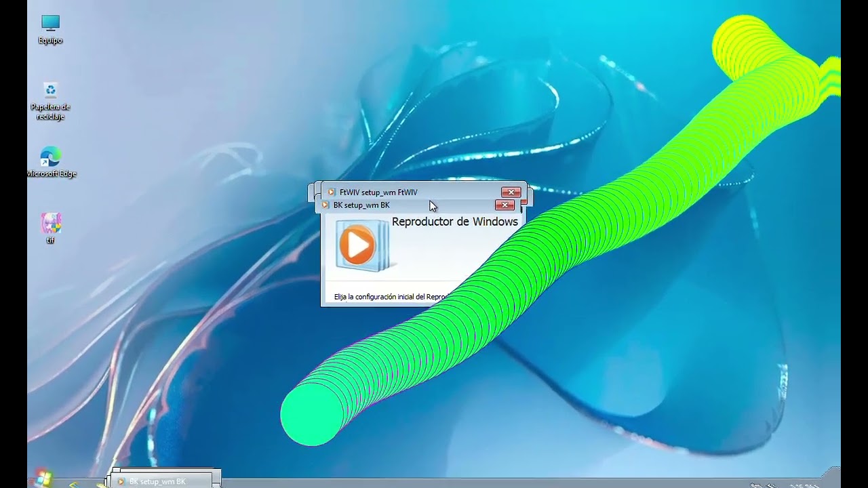Click the BK setup_wm BK title text
The width and height of the screenshot is (868, 488).
point(361,205)
